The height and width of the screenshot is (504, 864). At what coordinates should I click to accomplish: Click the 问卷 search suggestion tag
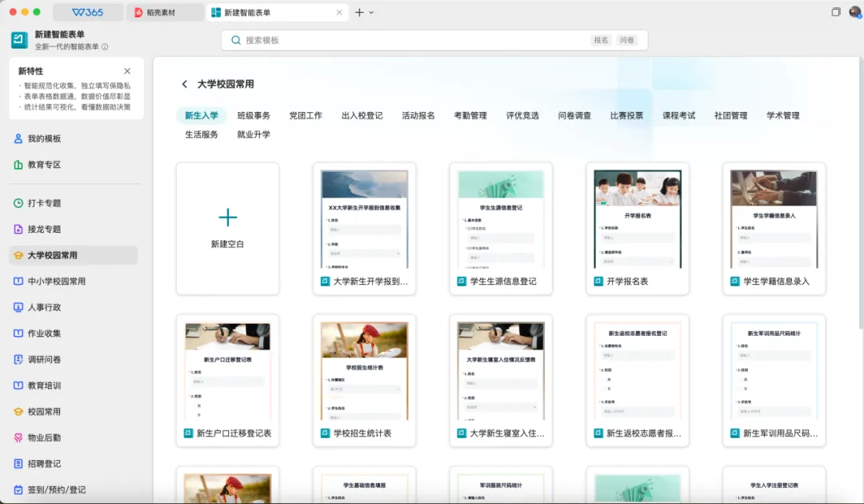coord(626,40)
